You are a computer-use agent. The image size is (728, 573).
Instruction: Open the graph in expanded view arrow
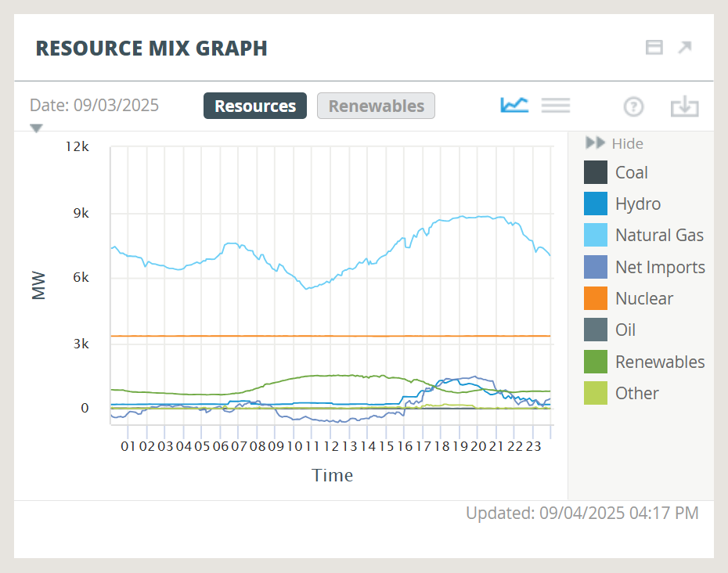tap(685, 48)
